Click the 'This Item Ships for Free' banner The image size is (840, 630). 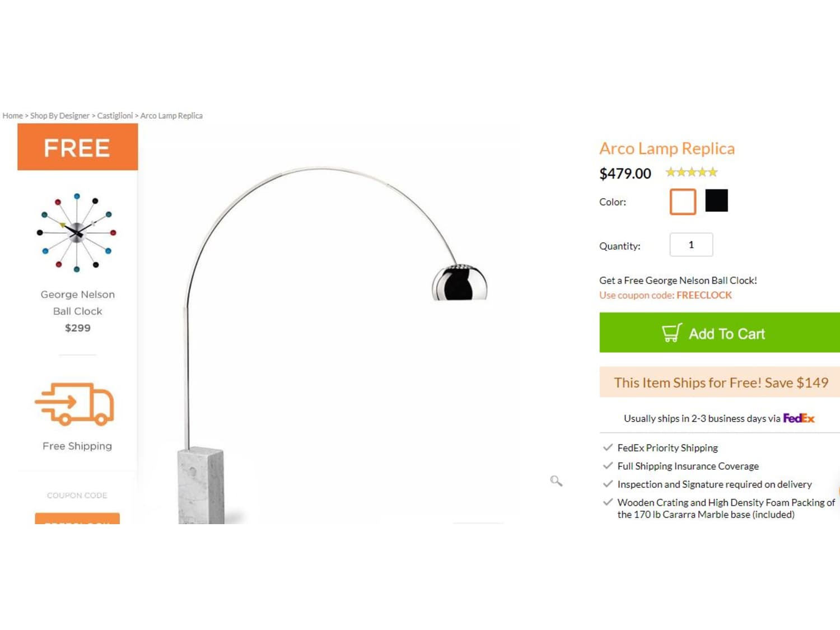720,382
